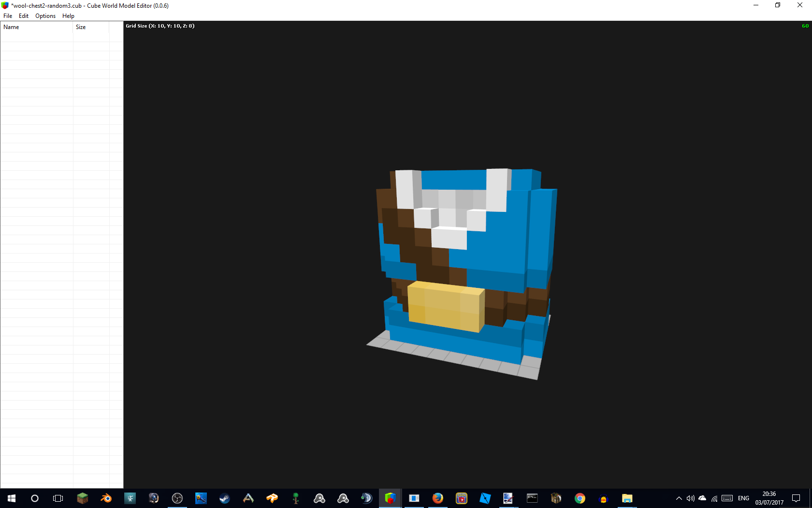
Task: Open Blender from the taskbar
Action: tap(106, 498)
